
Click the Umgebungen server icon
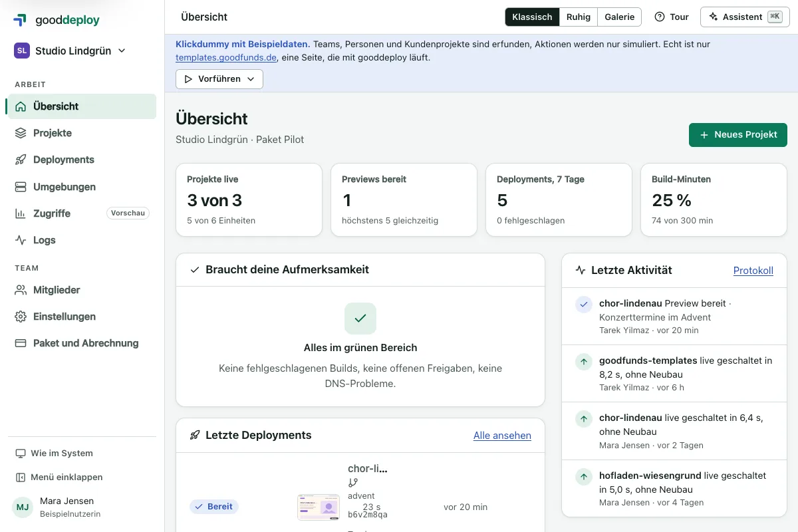21,187
